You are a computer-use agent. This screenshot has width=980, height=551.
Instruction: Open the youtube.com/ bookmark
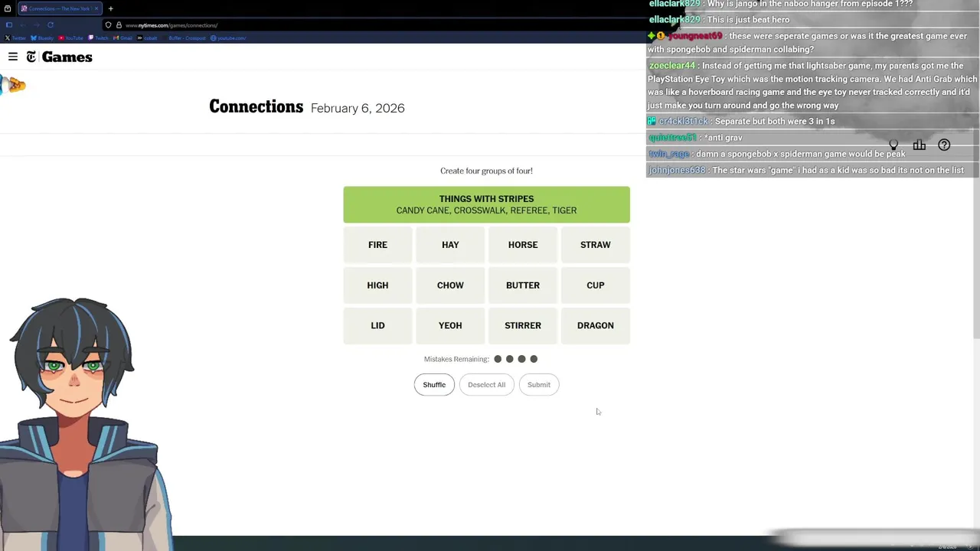click(x=228, y=37)
